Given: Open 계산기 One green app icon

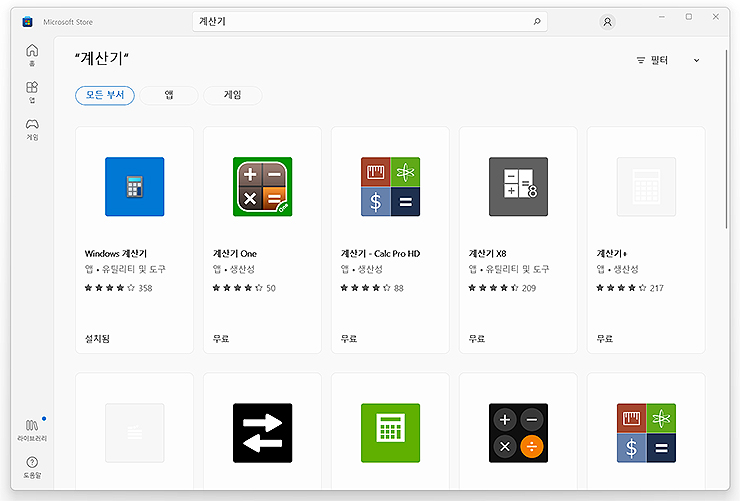Looking at the screenshot, I should 262,187.
